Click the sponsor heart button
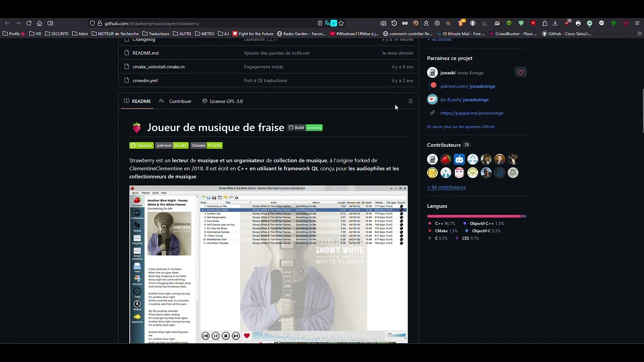This screenshot has height=362, width=644. point(521,72)
